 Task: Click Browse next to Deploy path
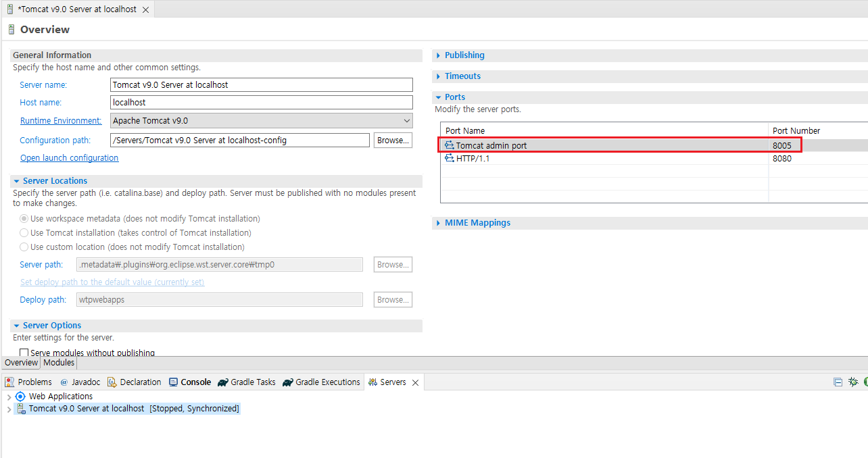click(393, 300)
